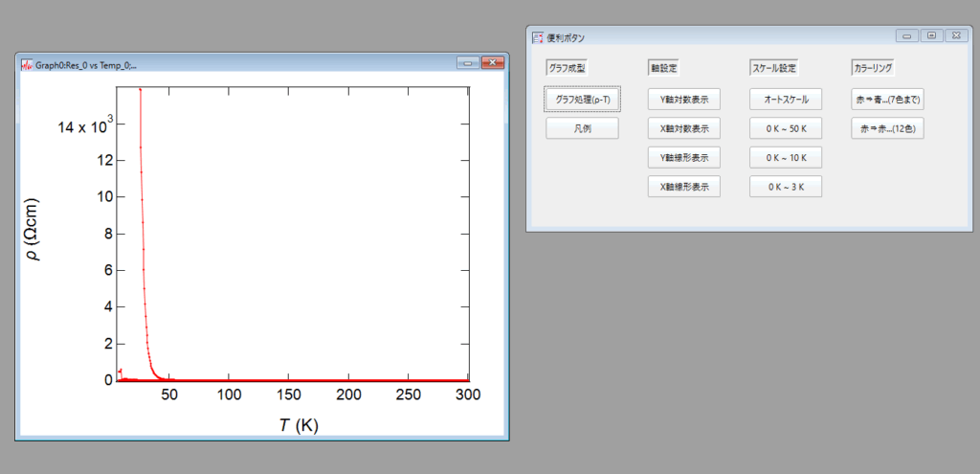Apply オートスケール autoscale

[785, 99]
